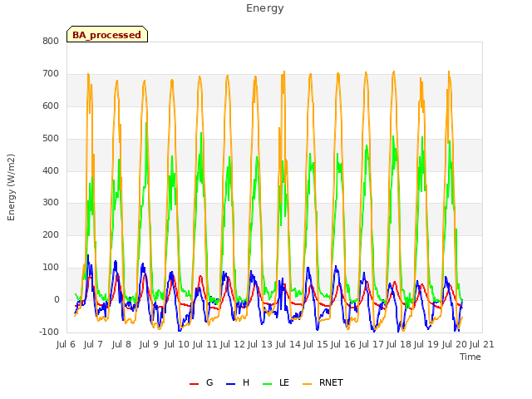Click the 300 y-axis tick label

(51, 203)
